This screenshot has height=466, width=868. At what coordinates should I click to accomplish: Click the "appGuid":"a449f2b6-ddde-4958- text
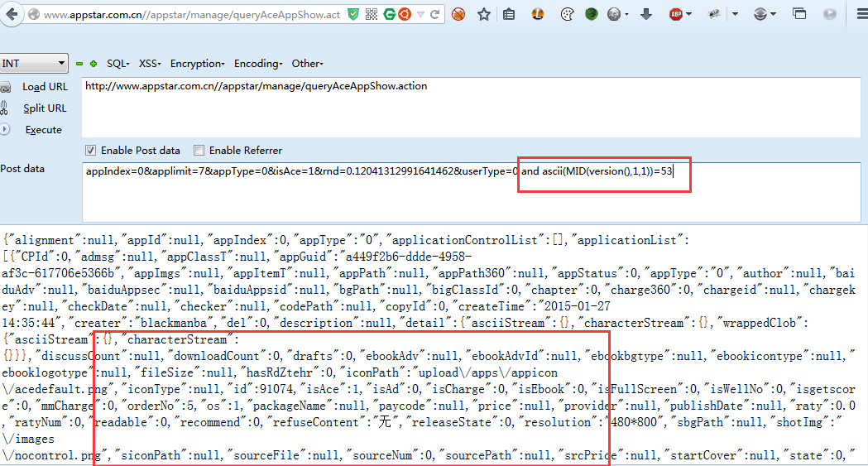coord(376,257)
